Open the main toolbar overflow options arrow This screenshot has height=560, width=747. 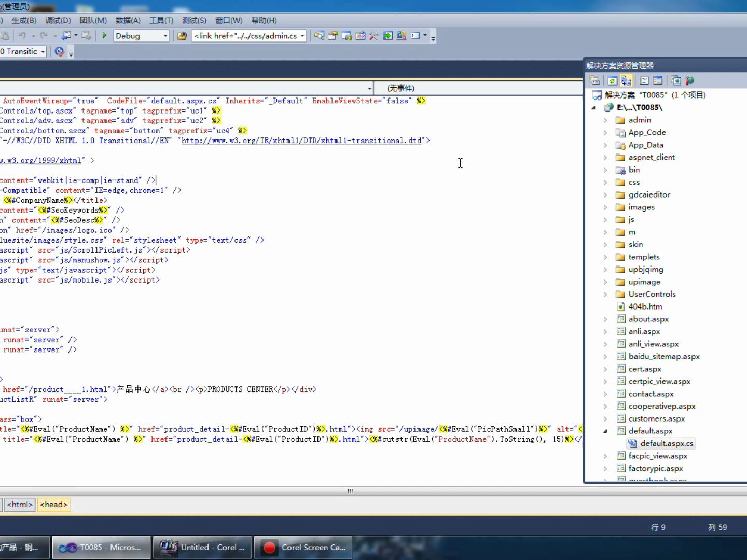tap(433, 37)
